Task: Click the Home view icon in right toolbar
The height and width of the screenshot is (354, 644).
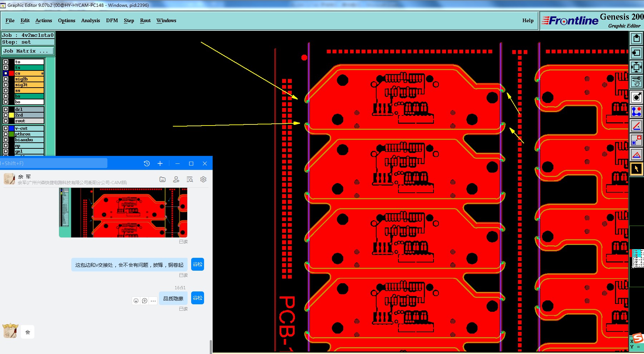Action: [636, 38]
